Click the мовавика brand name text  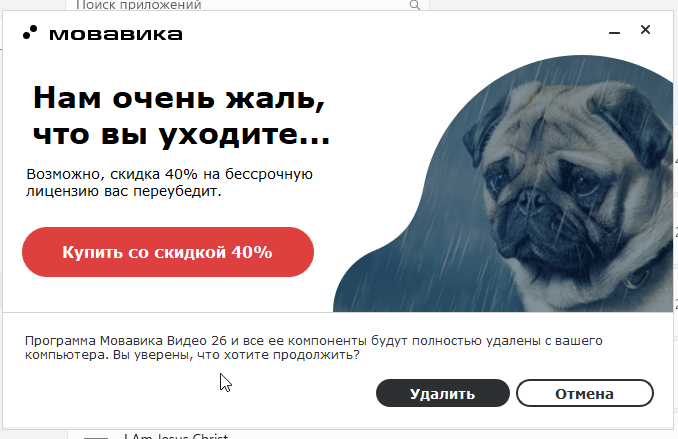[x=116, y=34]
